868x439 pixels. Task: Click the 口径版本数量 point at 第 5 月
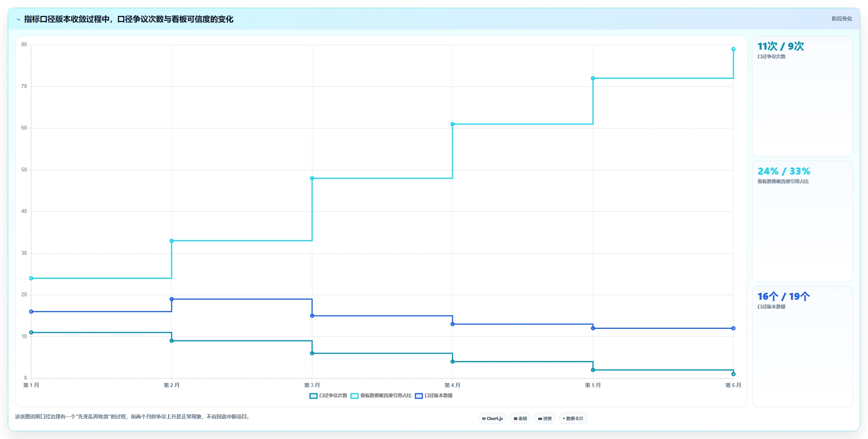(593, 328)
